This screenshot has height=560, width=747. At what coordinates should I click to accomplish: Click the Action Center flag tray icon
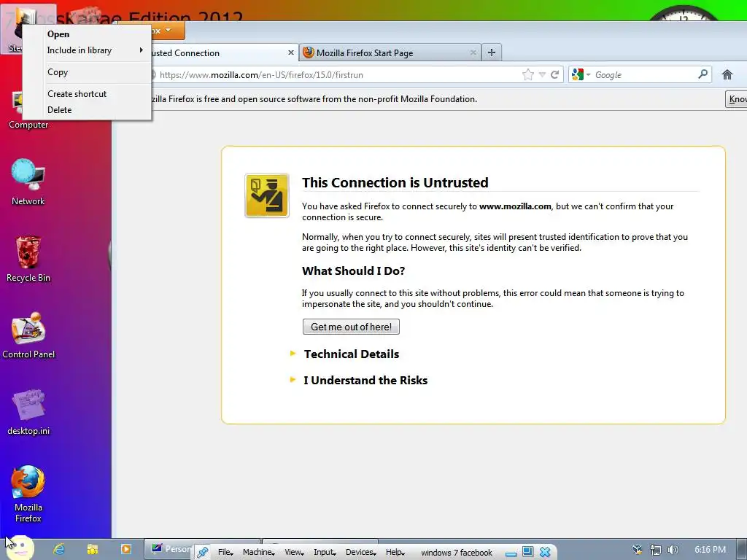tap(638, 550)
